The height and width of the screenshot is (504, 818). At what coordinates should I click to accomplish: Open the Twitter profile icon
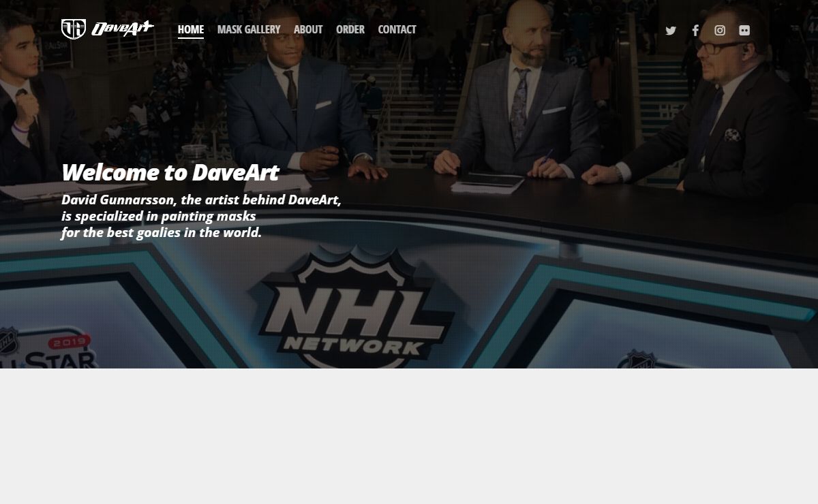(671, 31)
